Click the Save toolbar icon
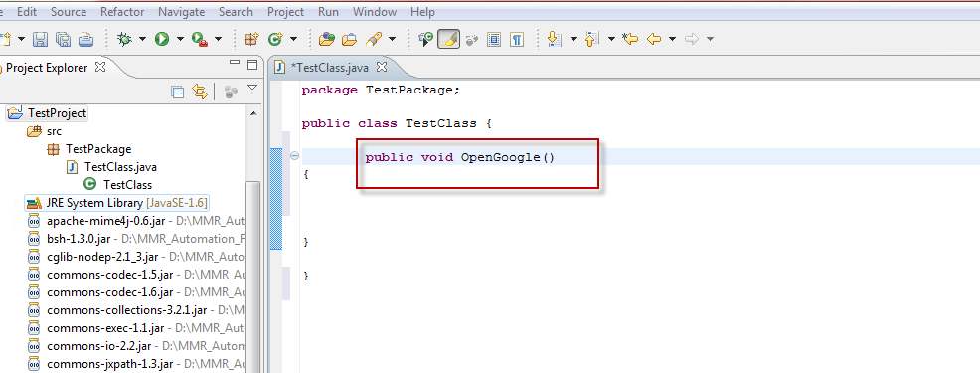Image resolution: width=980 pixels, height=373 pixels. pos(41,40)
